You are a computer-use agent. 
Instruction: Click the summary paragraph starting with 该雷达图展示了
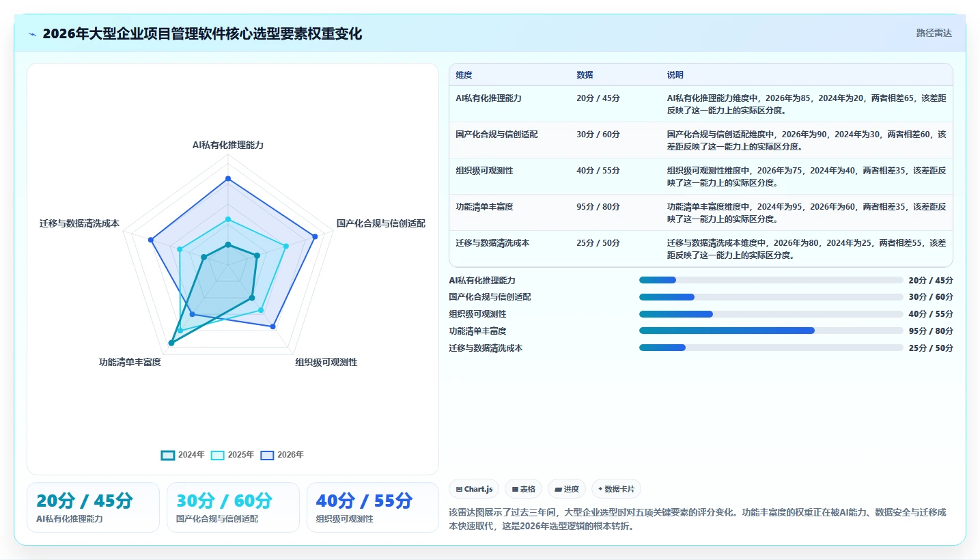tap(697, 519)
